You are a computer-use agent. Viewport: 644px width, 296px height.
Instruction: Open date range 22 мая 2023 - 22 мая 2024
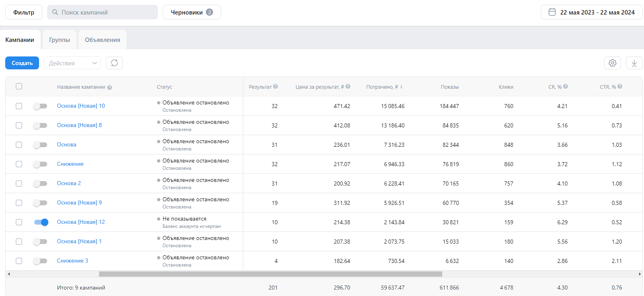point(592,12)
